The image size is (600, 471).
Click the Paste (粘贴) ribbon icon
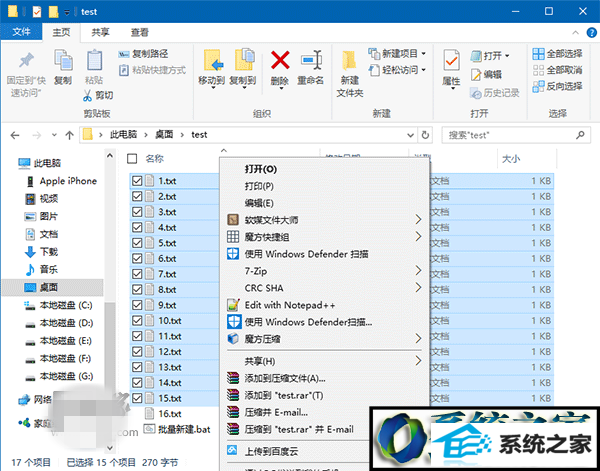click(x=94, y=60)
